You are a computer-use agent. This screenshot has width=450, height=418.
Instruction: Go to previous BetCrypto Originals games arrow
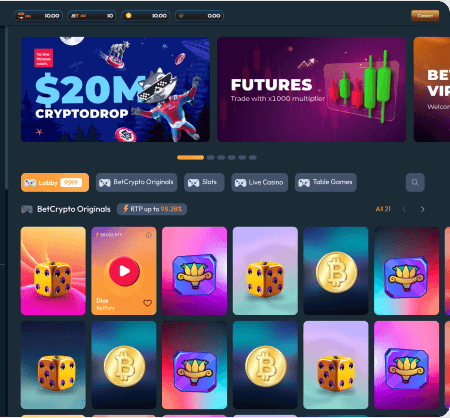pos(404,209)
